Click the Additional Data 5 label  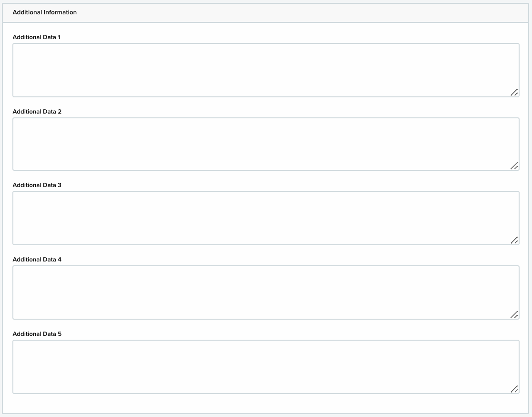click(37, 334)
